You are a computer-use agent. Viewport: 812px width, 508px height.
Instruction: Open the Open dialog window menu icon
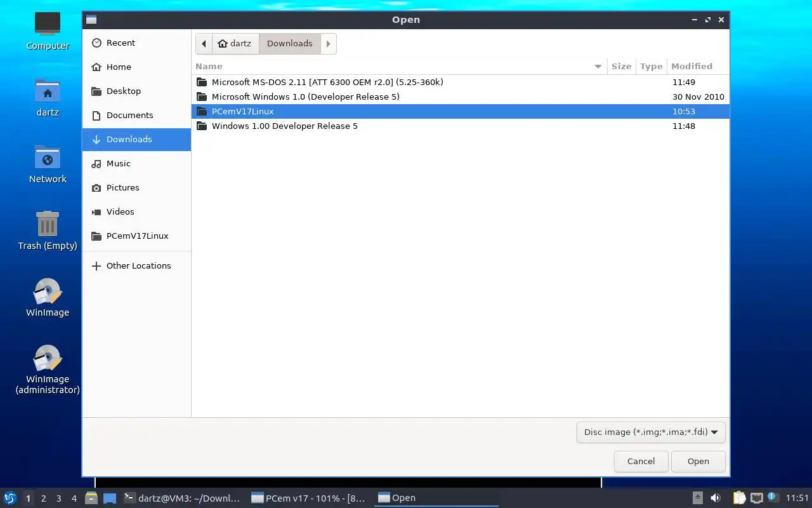pyautogui.click(x=91, y=20)
